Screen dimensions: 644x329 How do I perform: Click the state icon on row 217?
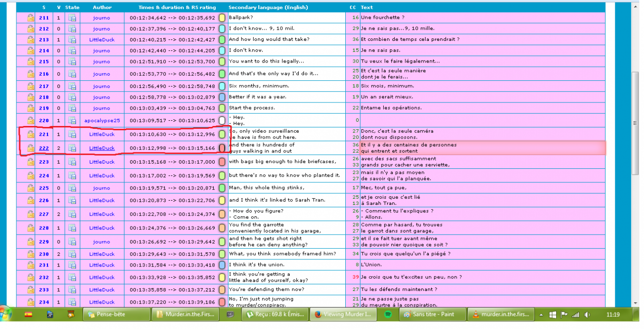[x=72, y=86]
